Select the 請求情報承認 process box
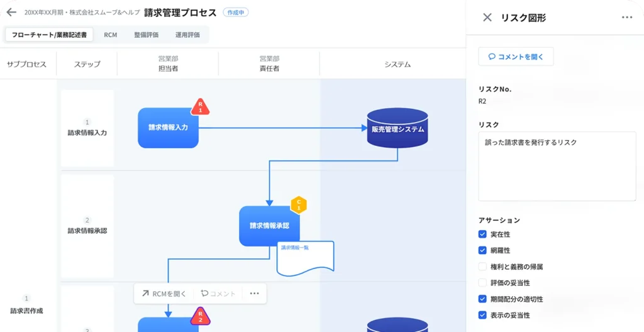 click(x=269, y=226)
